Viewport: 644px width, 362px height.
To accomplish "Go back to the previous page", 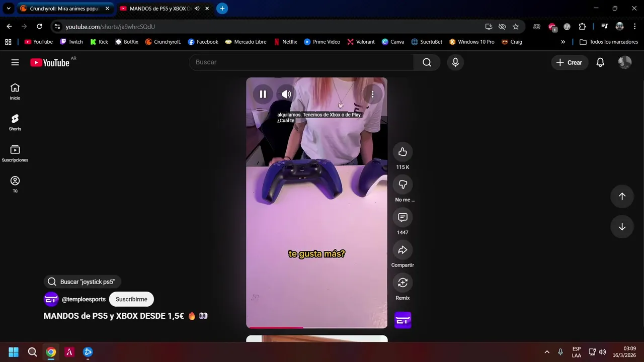I will 9,27.
